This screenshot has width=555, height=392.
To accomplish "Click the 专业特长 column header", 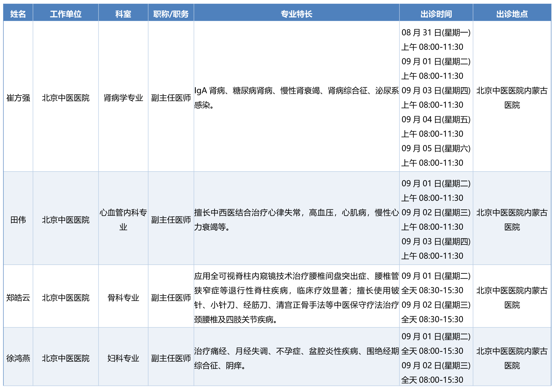I will (x=297, y=14).
